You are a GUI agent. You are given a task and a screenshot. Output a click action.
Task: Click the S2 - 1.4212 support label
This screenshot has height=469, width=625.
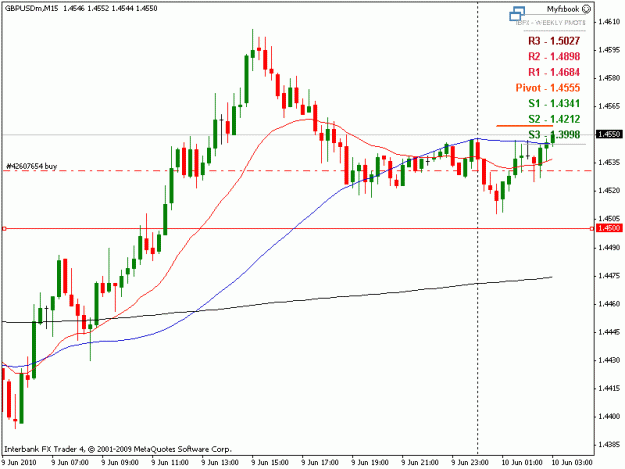[554, 119]
